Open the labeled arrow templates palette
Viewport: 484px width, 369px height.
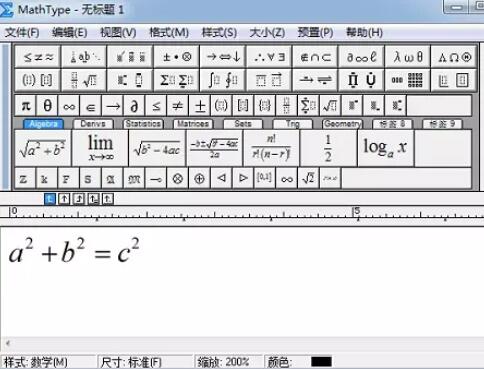(x=315, y=80)
